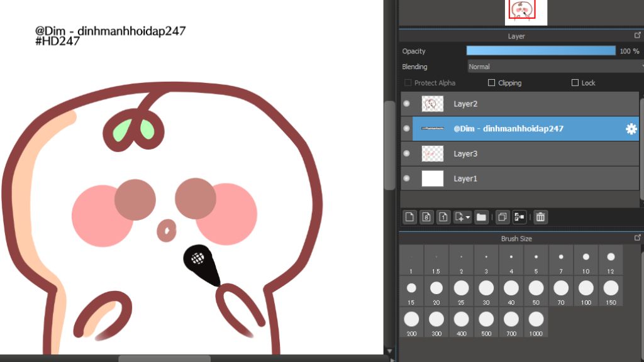This screenshot has width=644, height=362.
Task: Pop out the Brush Size panel
Action: click(638, 238)
